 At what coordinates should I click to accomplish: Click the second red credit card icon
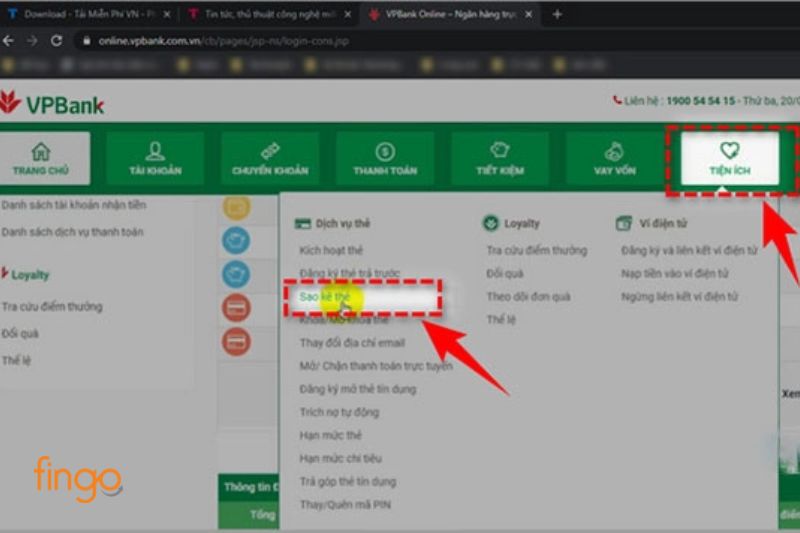coord(236,341)
